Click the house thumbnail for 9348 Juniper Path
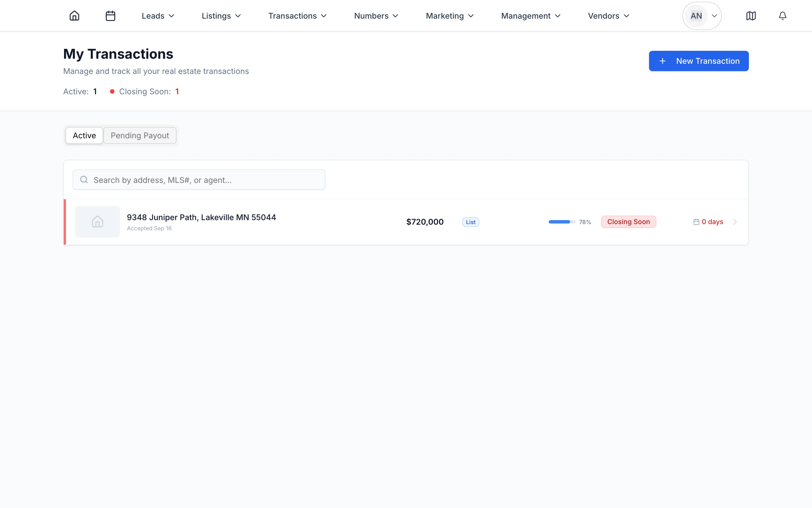Screen dimensions: 812x508 click(x=97, y=222)
